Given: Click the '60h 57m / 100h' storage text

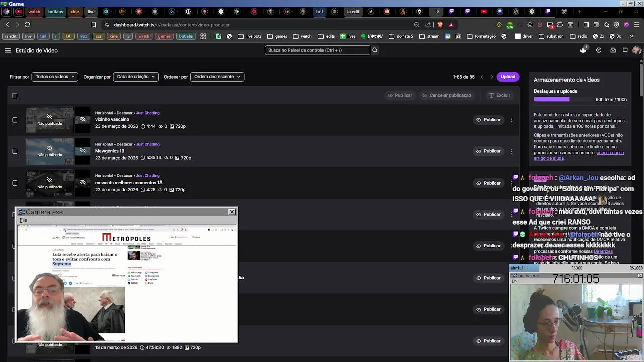Looking at the screenshot, I should (611, 100).
